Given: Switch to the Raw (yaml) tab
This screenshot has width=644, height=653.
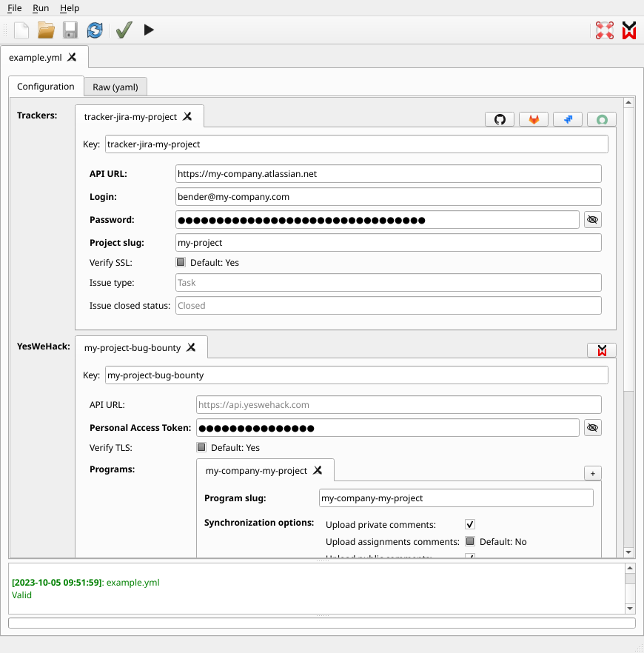Looking at the screenshot, I should point(115,86).
